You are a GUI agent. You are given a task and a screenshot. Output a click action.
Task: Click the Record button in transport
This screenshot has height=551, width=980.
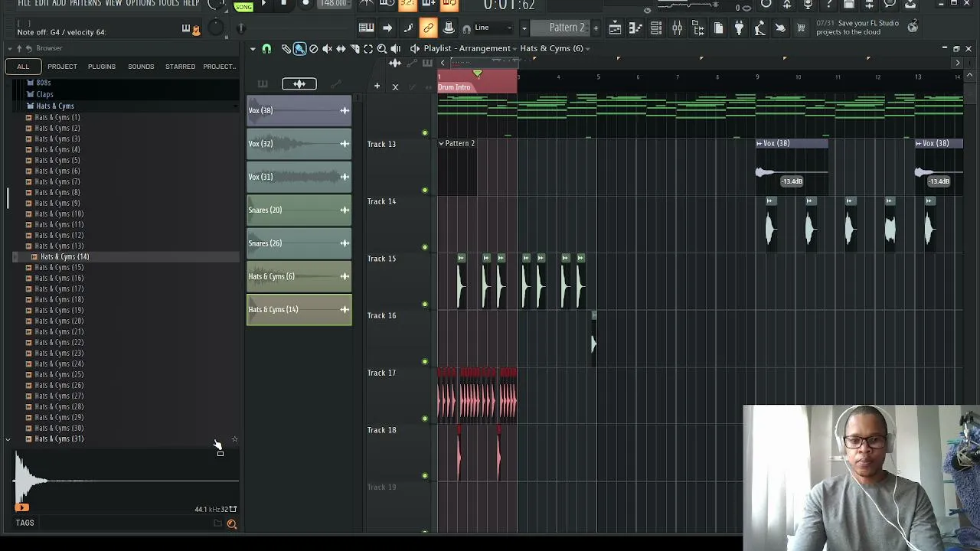click(305, 4)
